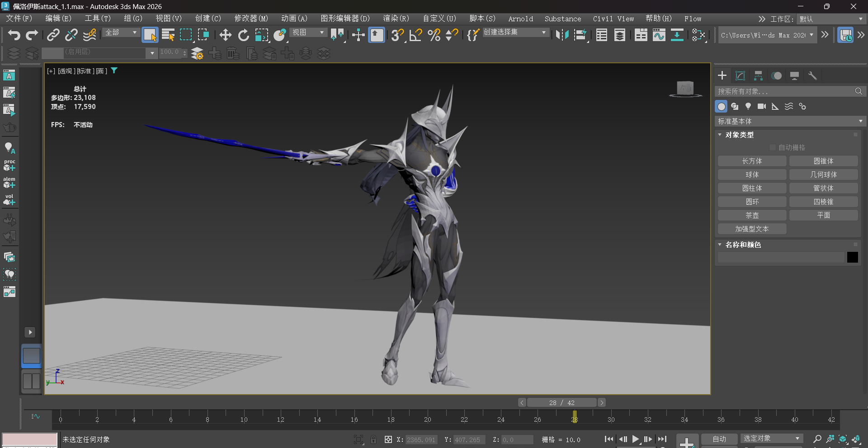868x448 pixels.
Task: Open the 标准基本体 category dropdown
Action: 790,121
